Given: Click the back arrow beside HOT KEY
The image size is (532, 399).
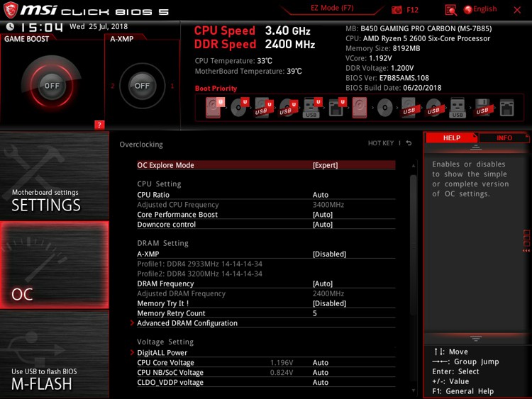Looking at the screenshot, I should (409, 143).
